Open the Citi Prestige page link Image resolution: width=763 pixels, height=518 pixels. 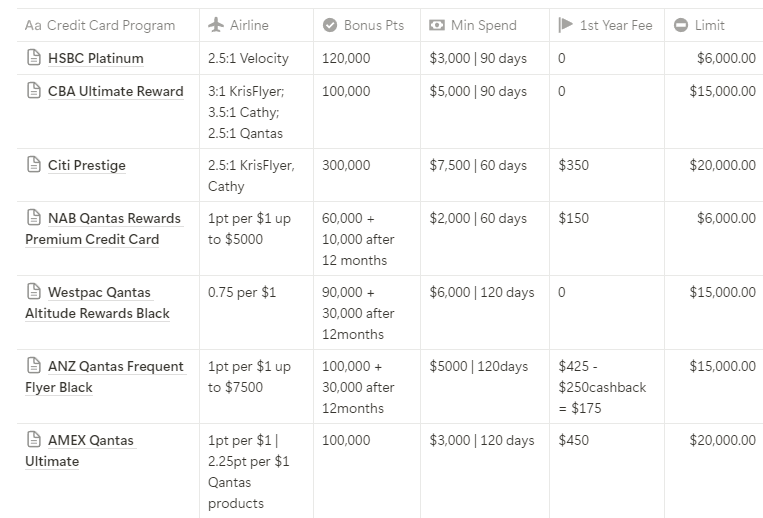tap(86, 166)
